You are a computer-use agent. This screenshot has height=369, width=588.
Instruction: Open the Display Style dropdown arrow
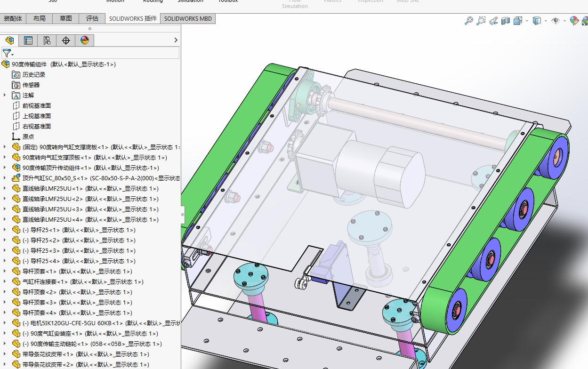point(546,21)
